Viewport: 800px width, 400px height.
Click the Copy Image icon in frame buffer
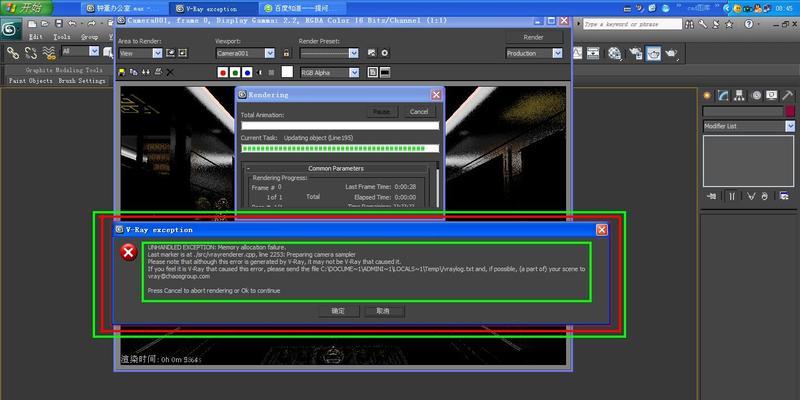click(134, 72)
